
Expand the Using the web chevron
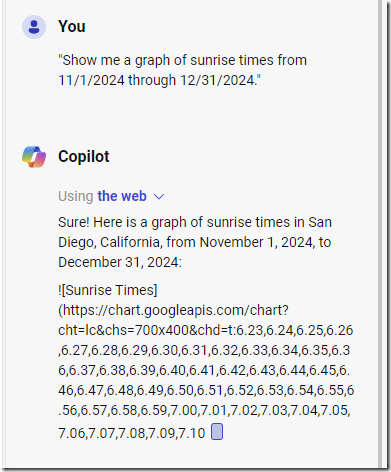click(x=159, y=197)
